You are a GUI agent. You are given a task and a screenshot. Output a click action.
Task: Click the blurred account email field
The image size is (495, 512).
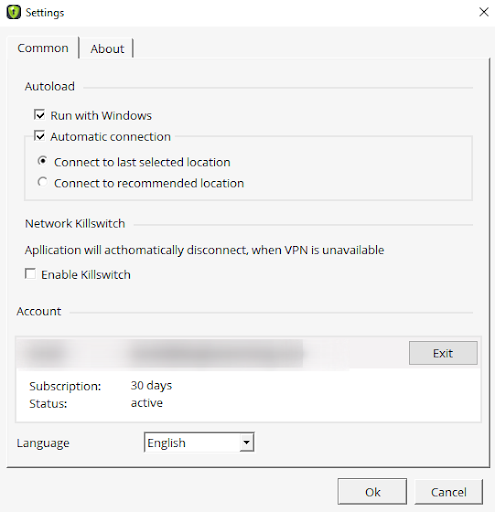tap(216, 353)
